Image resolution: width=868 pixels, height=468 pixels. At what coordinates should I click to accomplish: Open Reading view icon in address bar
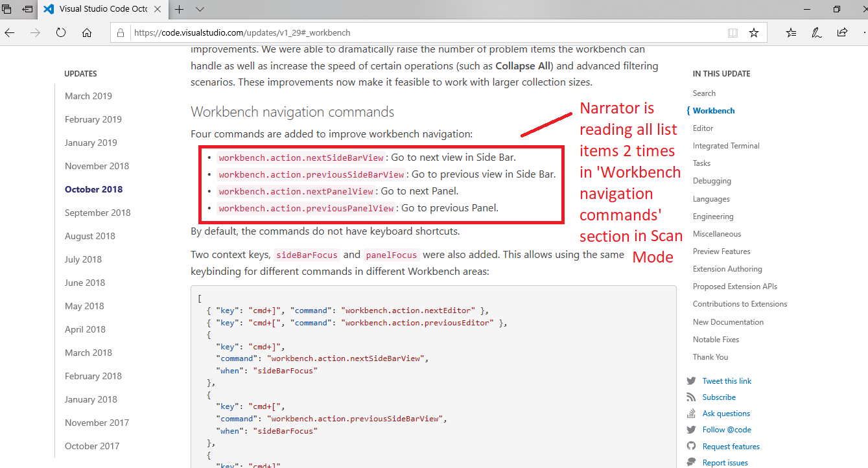point(733,32)
